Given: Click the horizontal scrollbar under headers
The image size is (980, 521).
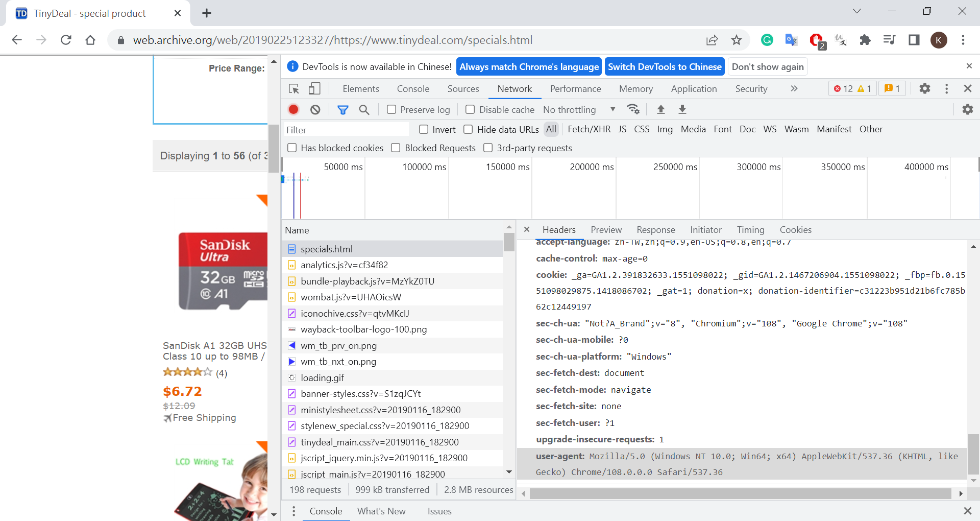Looking at the screenshot, I should 740,493.
